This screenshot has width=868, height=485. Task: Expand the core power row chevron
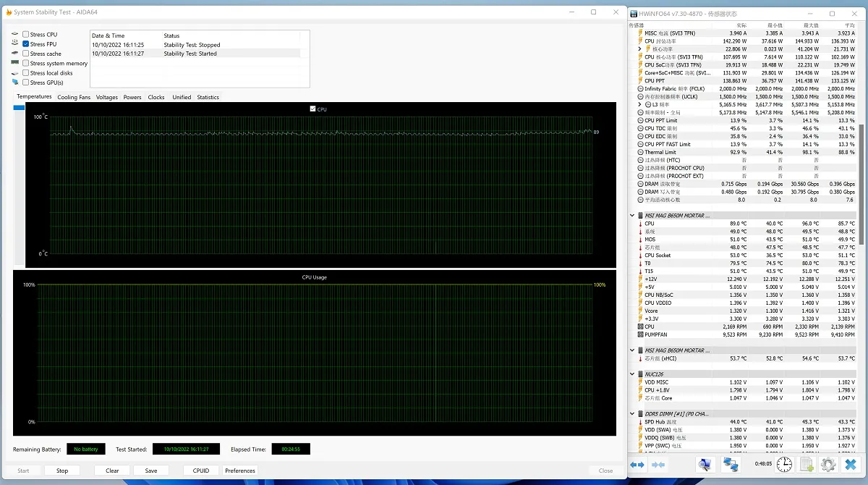click(639, 48)
